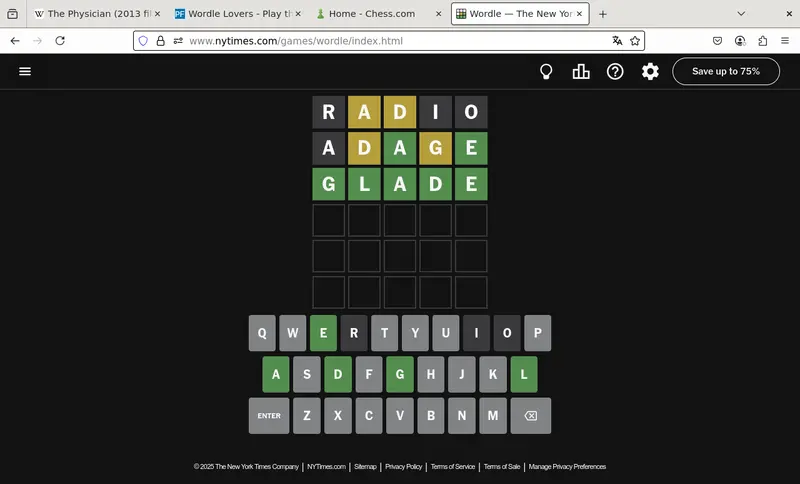Click the shield tracking protection icon
This screenshot has height=484, width=800.
point(143,41)
